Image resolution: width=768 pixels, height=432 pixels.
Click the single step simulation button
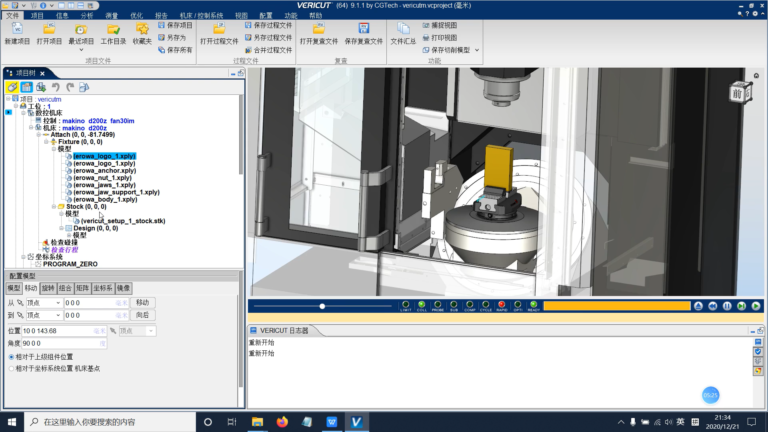(742, 306)
